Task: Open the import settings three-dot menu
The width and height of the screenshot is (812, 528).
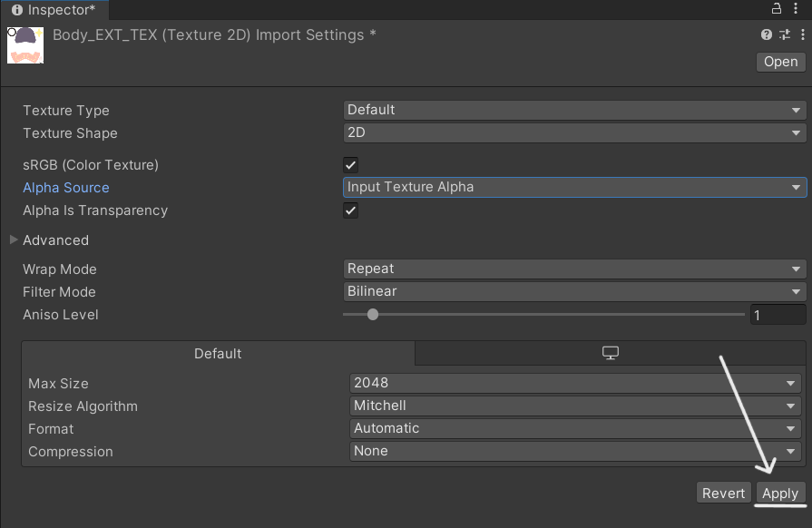Action: 802,34
